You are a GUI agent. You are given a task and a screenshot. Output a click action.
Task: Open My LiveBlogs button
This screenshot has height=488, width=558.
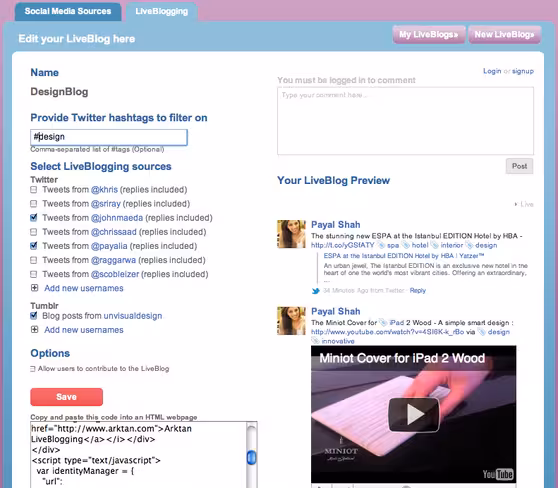(x=429, y=35)
